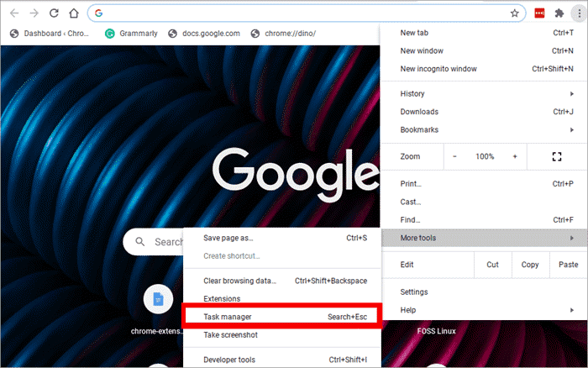Go to the home page icon
The height and width of the screenshot is (368, 588).
click(74, 13)
